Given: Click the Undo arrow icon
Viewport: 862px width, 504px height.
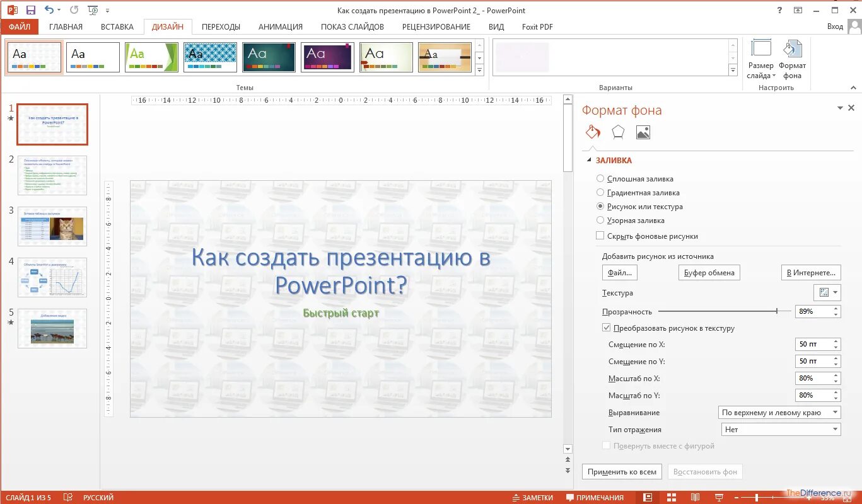Looking at the screenshot, I should click(50, 10).
